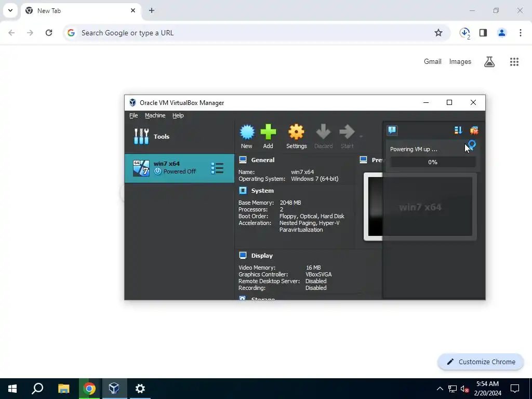
Task: Click the green Add machine icon
Action: [x=268, y=132]
